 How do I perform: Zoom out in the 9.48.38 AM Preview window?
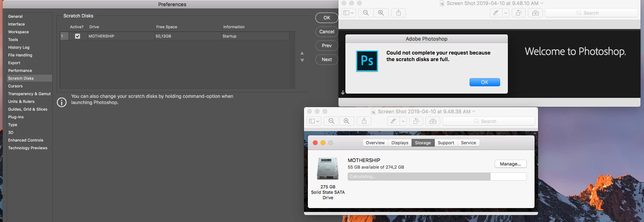pyautogui.click(x=331, y=121)
